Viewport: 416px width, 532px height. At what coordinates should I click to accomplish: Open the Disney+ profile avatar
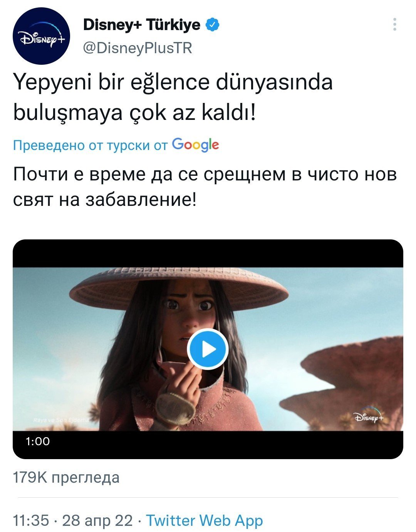(x=41, y=36)
